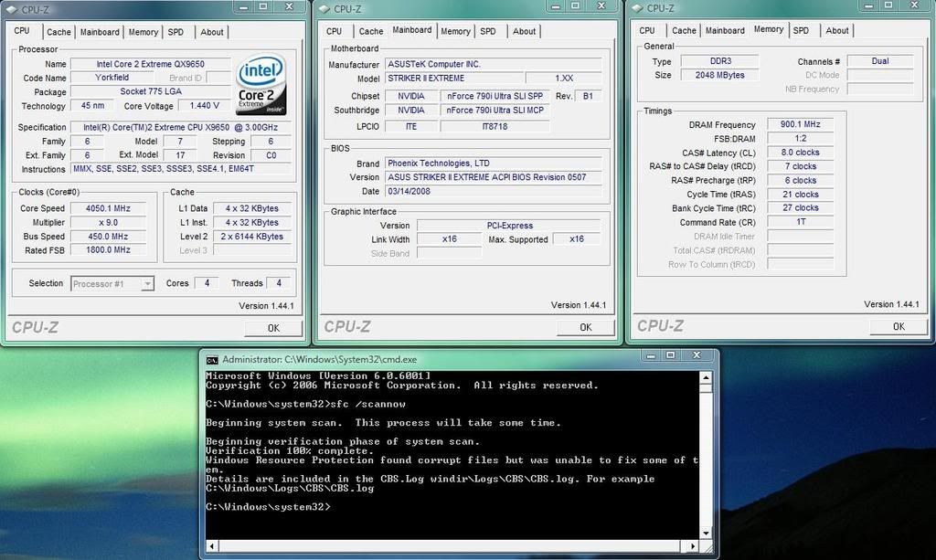Click the memory Size value 2048 MBytes
The image size is (936, 560).
(x=720, y=75)
